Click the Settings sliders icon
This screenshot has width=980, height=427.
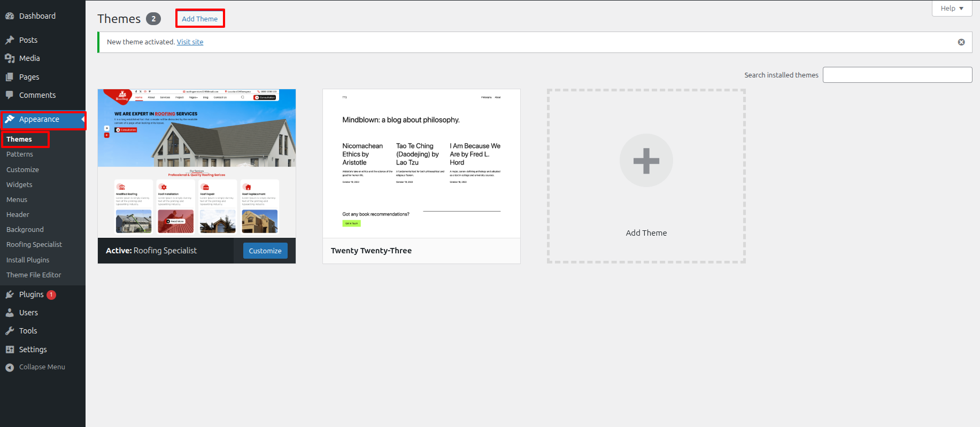coord(10,350)
